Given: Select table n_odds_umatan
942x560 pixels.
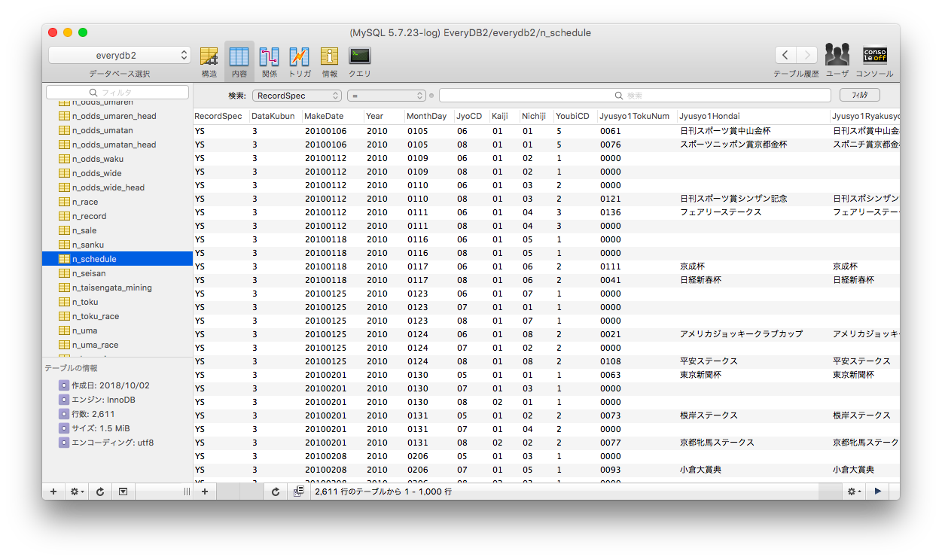Looking at the screenshot, I should 117,130.
